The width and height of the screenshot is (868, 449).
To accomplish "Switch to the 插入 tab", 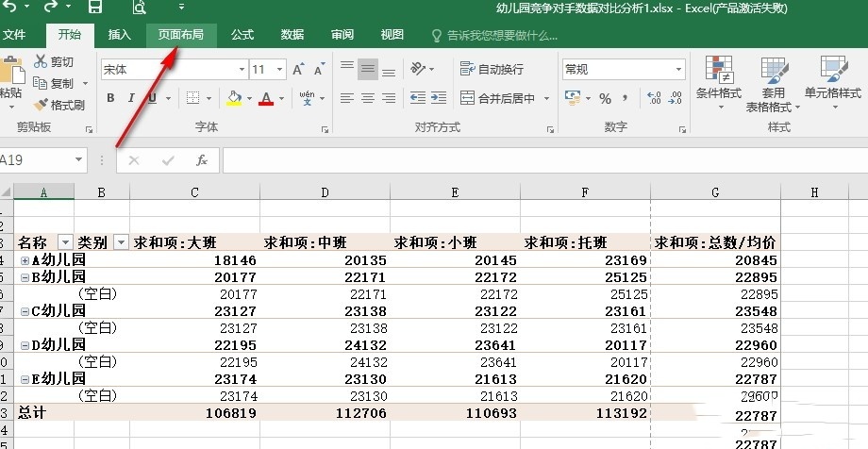I will click(x=120, y=35).
